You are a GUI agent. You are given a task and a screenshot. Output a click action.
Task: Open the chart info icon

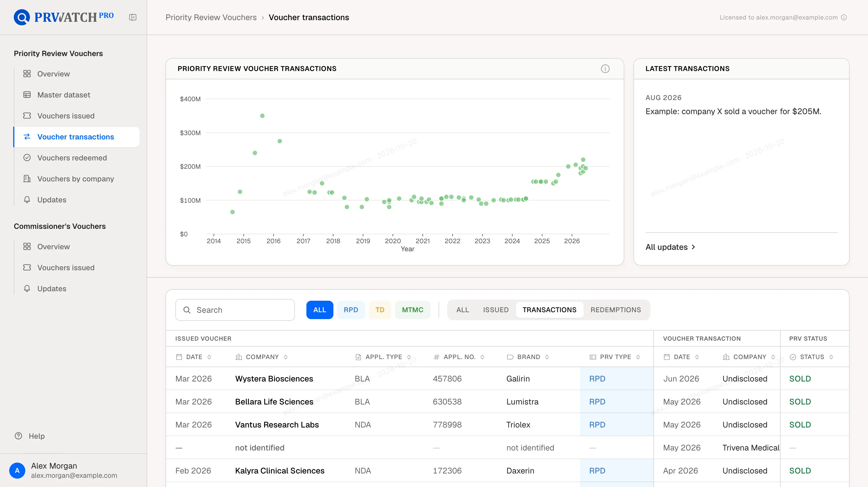(x=605, y=69)
